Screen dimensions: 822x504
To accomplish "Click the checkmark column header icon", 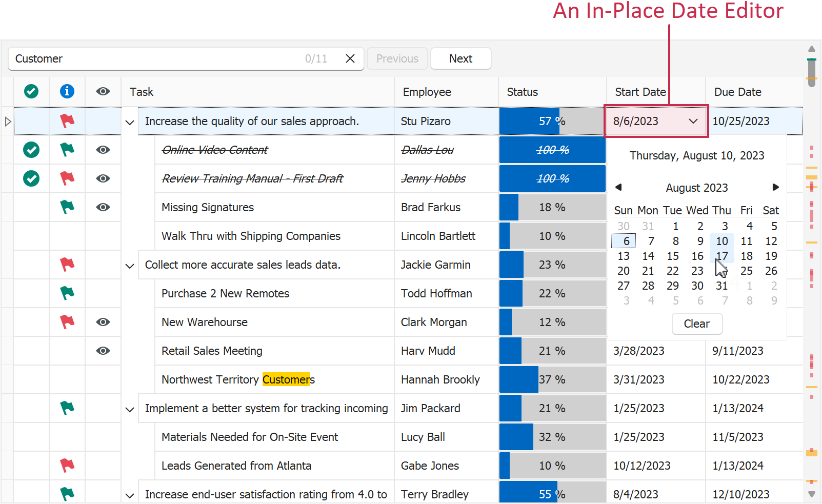I will tap(31, 91).
